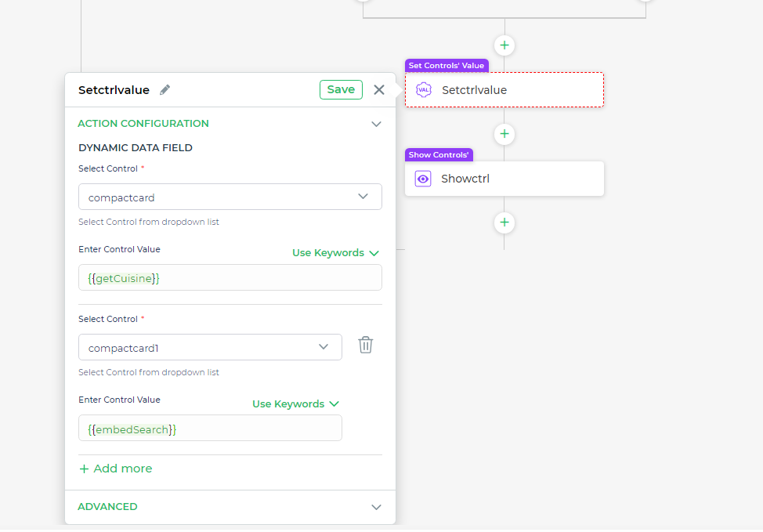The width and height of the screenshot is (763, 532).
Task: Open Use Keywords dropdown above getCuisine field
Action: coord(335,253)
